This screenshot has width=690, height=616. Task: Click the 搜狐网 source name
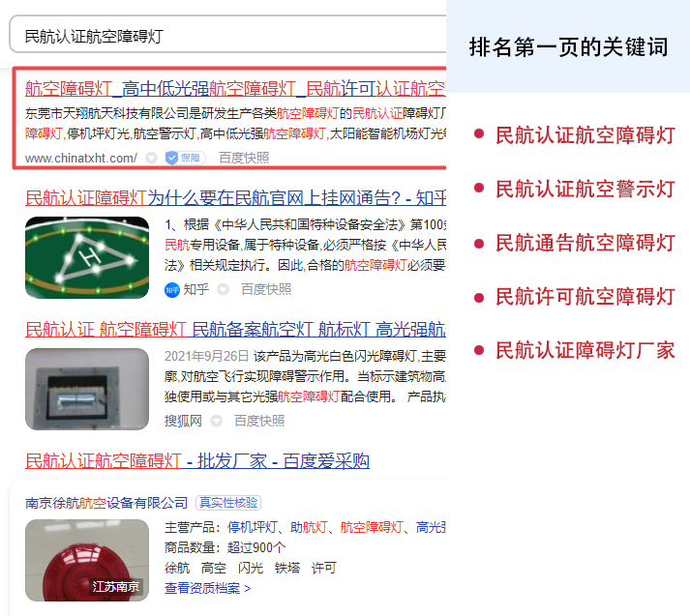[183, 421]
